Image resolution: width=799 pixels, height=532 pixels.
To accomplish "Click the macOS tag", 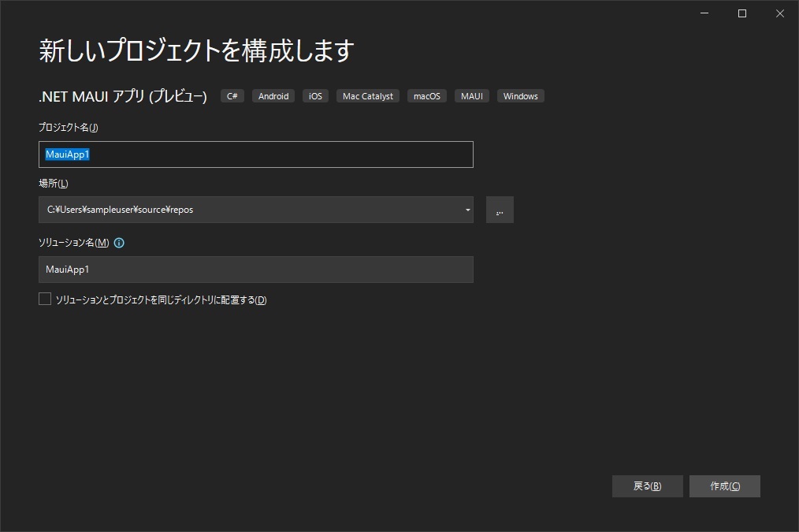I will pyautogui.click(x=427, y=96).
